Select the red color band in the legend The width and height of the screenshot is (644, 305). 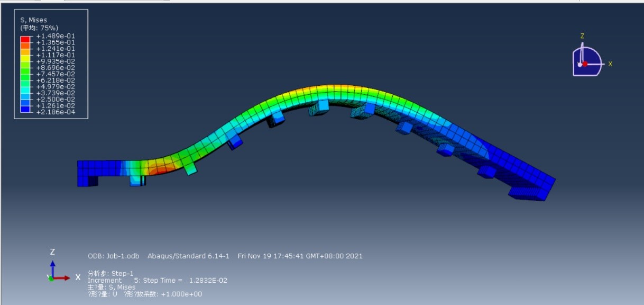[25, 39]
